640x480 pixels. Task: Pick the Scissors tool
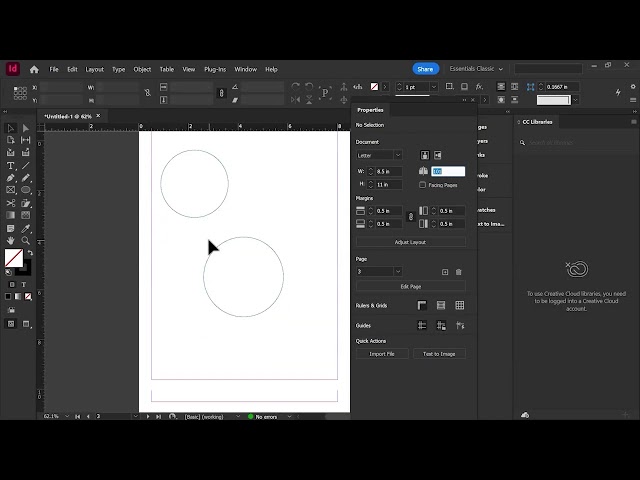11,203
